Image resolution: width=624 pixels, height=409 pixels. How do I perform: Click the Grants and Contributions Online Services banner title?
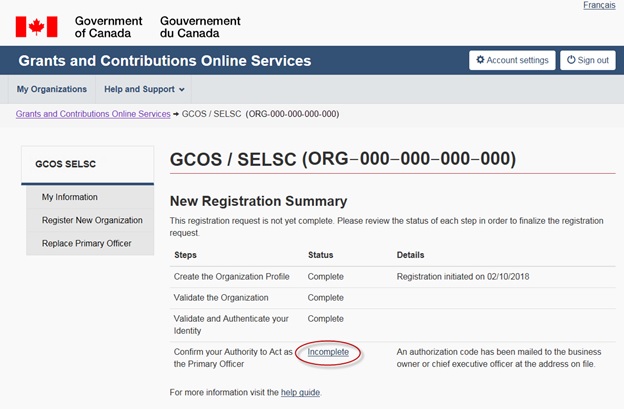165,61
